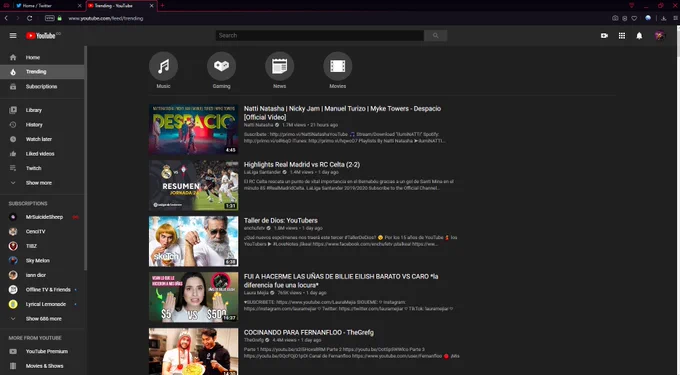
Task: Open the Twitch playlist in sidebar
Action: [42, 168]
